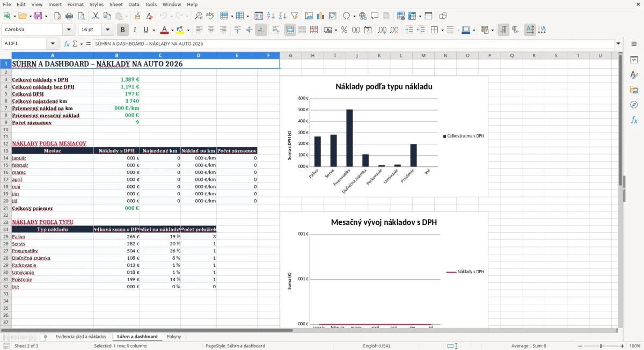
Task: Insert an image via the toolbar icon
Action: pyautogui.click(x=309, y=16)
